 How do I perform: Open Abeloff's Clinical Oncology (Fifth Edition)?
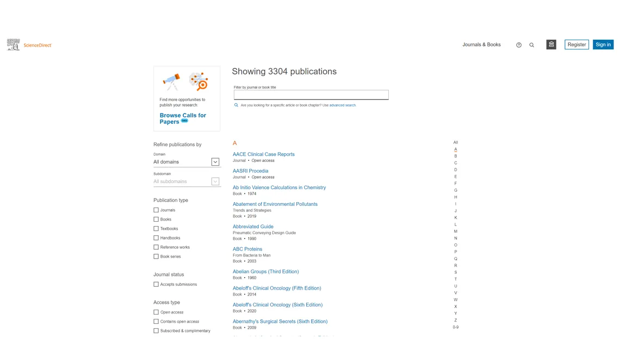click(x=277, y=288)
